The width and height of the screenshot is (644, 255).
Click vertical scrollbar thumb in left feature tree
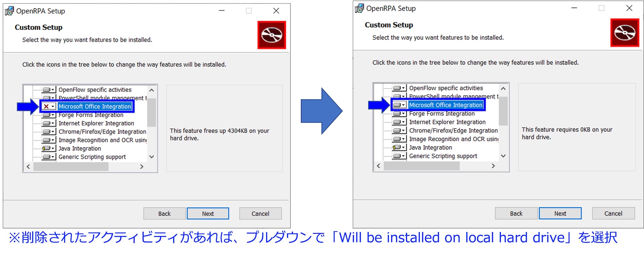(x=152, y=112)
